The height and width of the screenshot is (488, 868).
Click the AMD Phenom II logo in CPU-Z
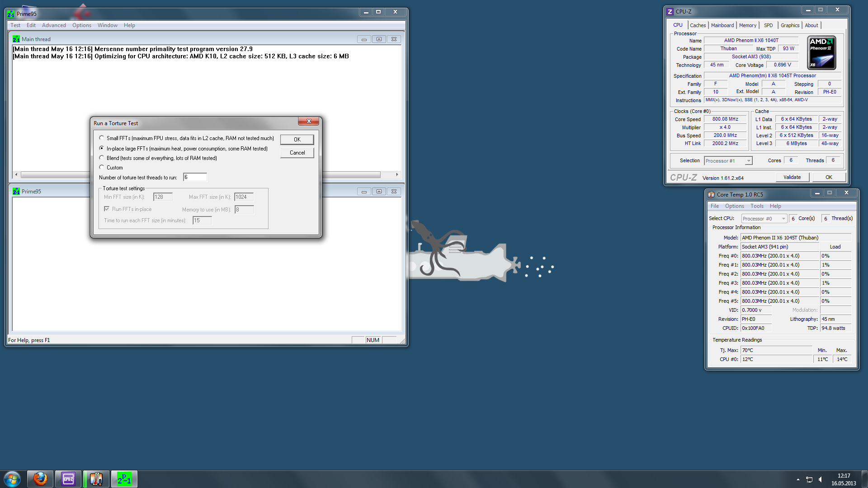821,53
